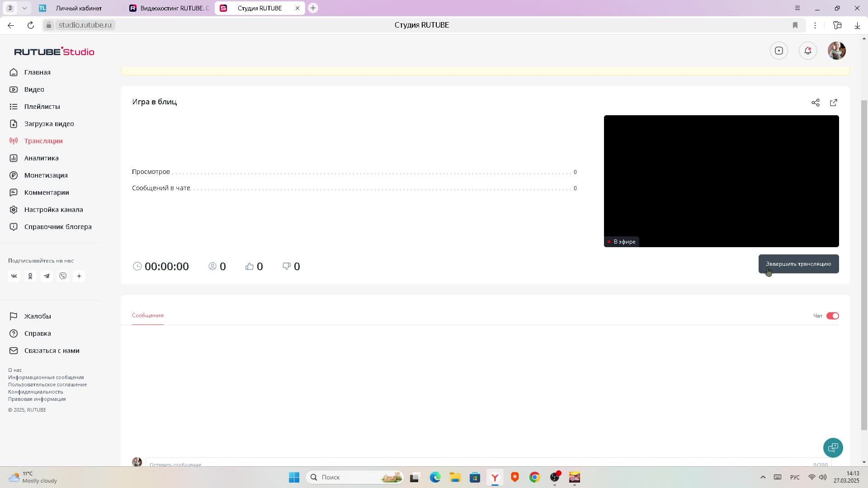Open Аналитика in the sidebar
This screenshot has width=868, height=488.
[x=34, y=158]
